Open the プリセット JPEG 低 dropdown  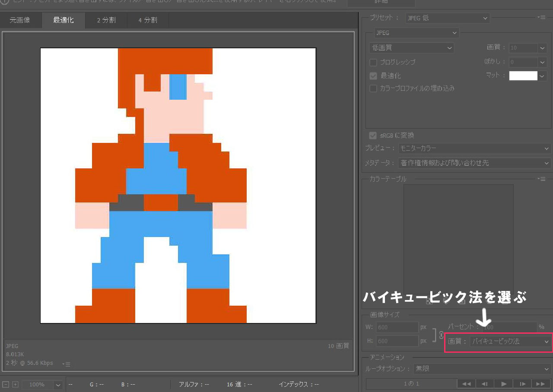[447, 18]
